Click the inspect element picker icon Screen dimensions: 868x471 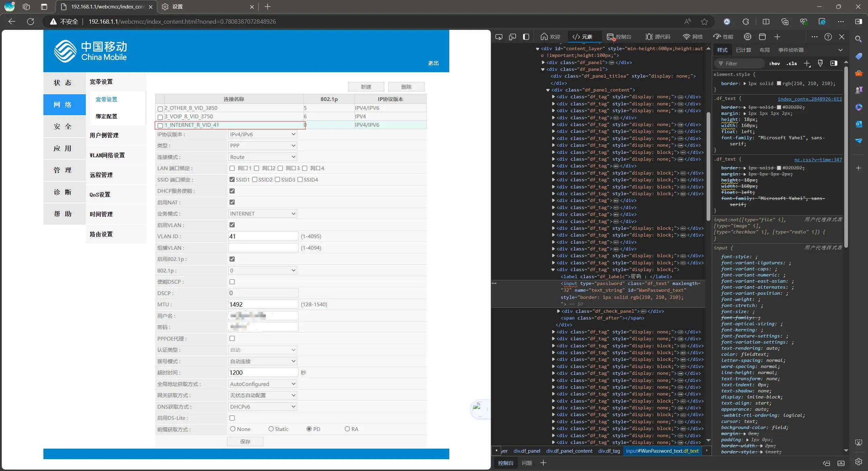click(499, 37)
